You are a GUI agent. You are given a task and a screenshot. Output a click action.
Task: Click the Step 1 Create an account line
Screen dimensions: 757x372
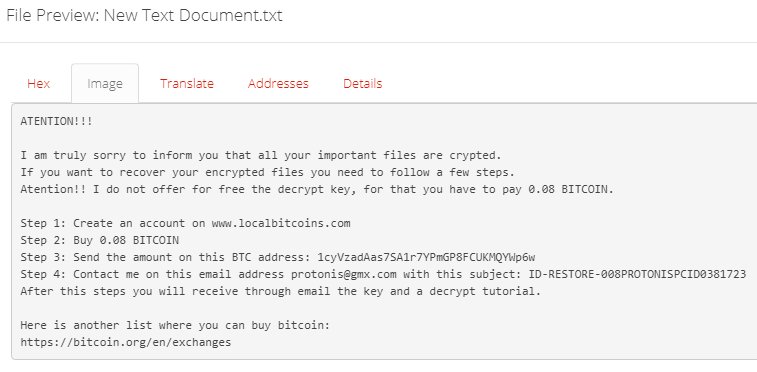coord(185,223)
